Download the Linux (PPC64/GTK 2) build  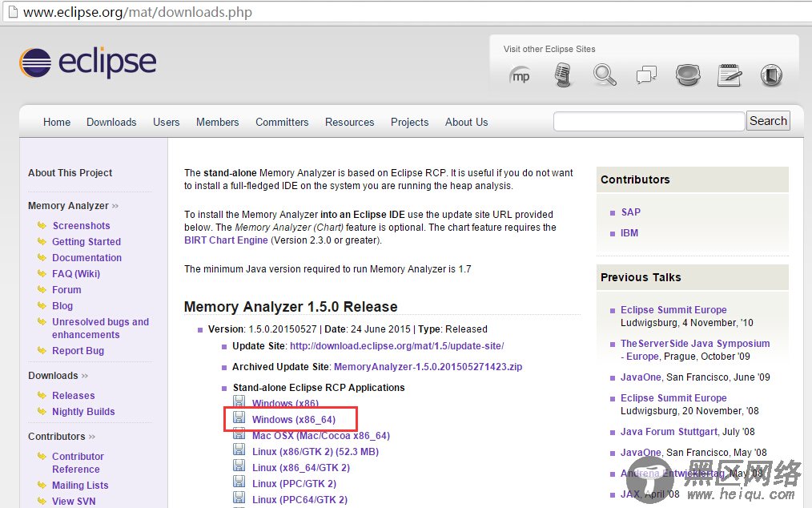[299, 500]
